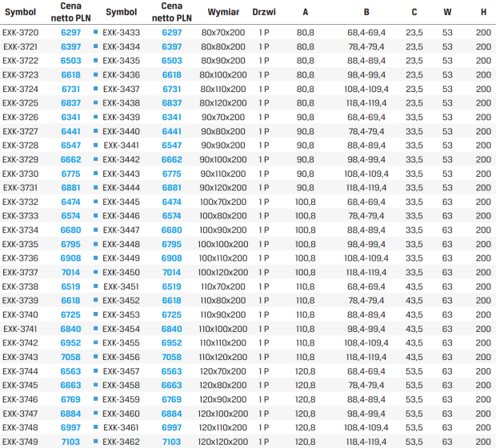Click dimension 80x110x200
The image size is (496, 448).
pyautogui.click(x=223, y=90)
